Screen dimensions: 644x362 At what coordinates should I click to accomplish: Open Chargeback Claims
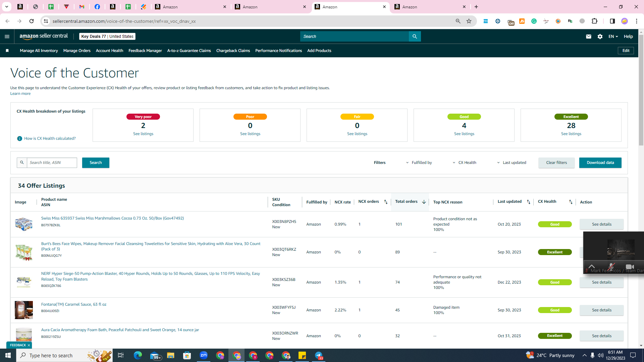pyautogui.click(x=233, y=51)
